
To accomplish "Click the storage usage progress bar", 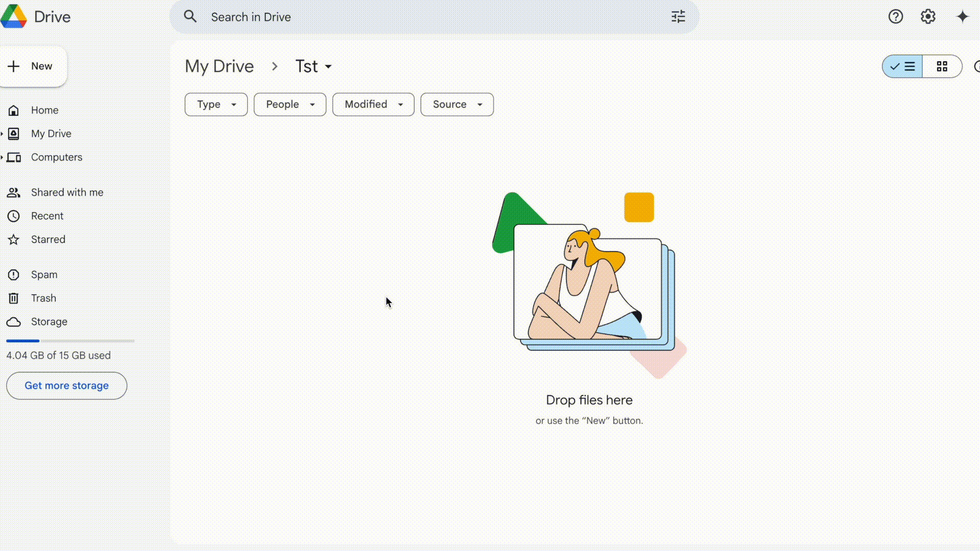I will pos(70,341).
